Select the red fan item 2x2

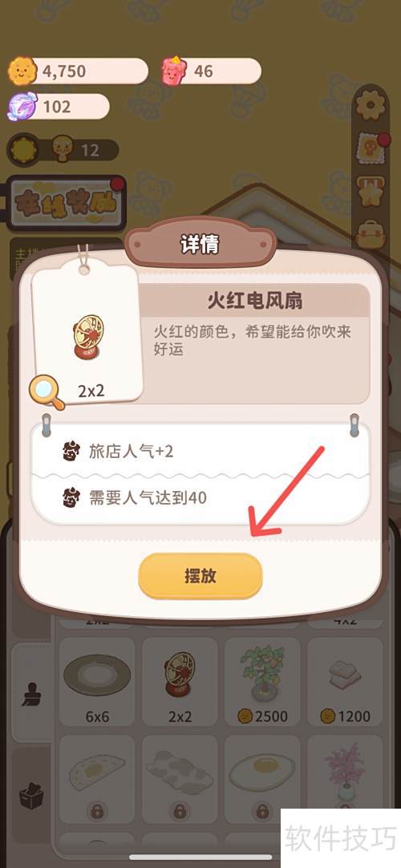(x=180, y=681)
